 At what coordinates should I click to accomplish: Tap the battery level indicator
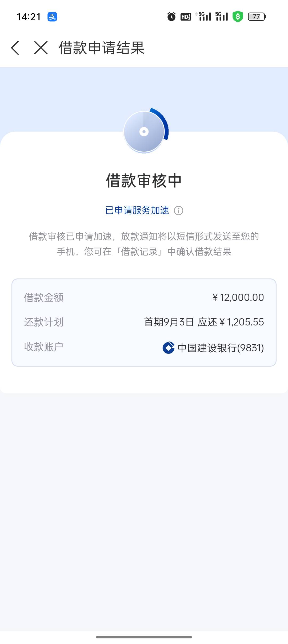click(257, 17)
